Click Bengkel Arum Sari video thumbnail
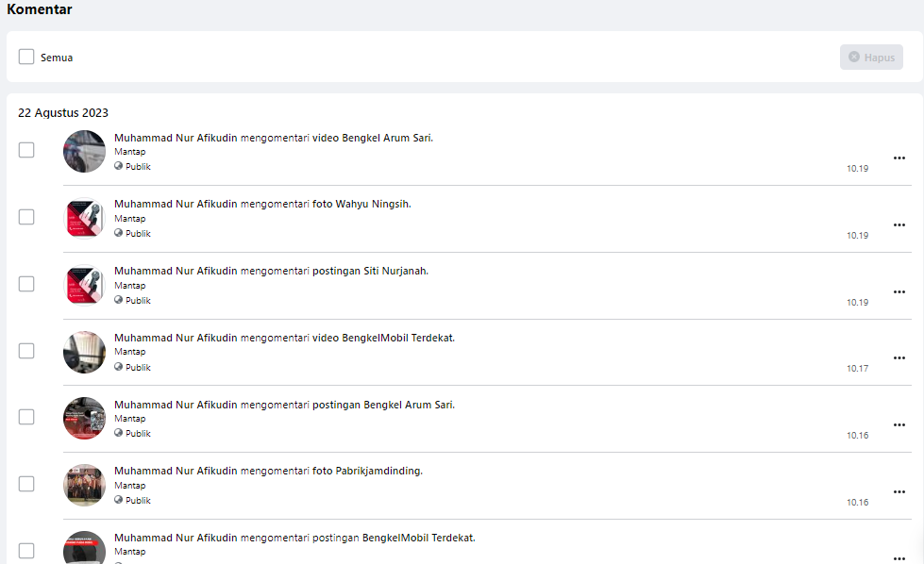Screen dimensions: 924x564 coord(84,151)
